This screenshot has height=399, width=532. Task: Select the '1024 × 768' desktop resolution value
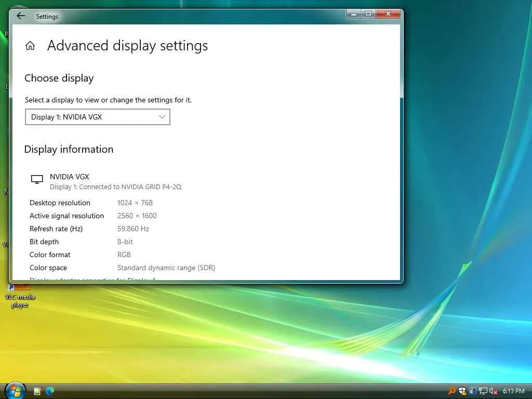[135, 203]
